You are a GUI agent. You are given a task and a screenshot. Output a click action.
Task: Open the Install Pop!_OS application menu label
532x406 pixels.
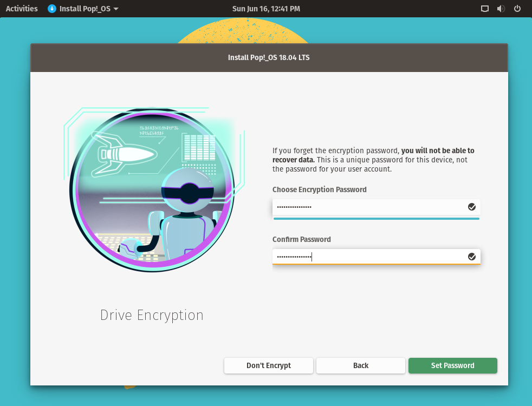click(x=85, y=9)
